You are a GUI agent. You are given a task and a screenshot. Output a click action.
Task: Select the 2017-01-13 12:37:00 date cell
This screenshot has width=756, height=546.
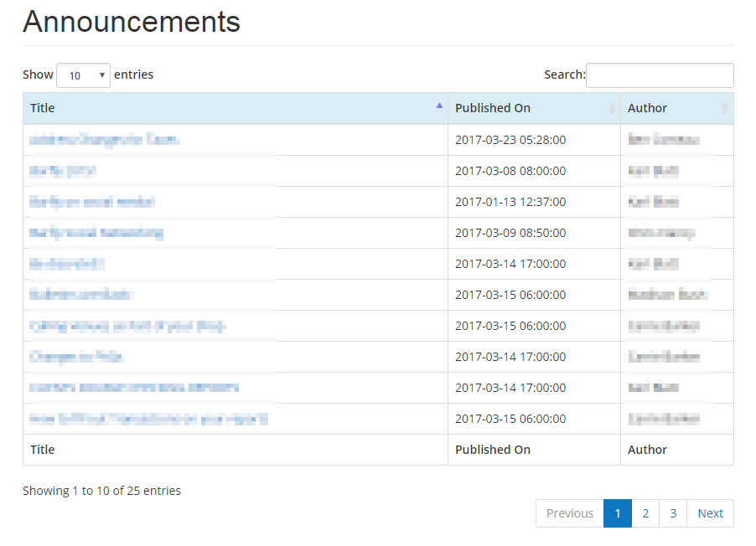(x=510, y=202)
